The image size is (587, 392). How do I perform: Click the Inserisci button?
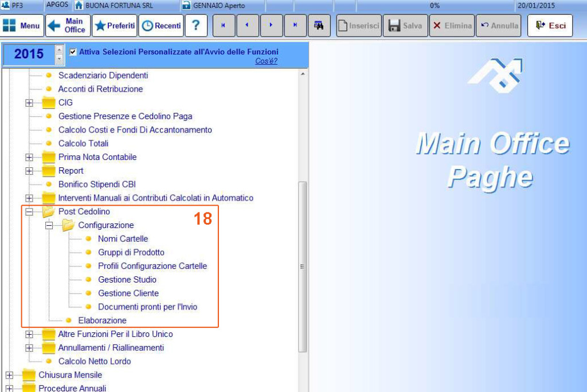click(x=359, y=25)
